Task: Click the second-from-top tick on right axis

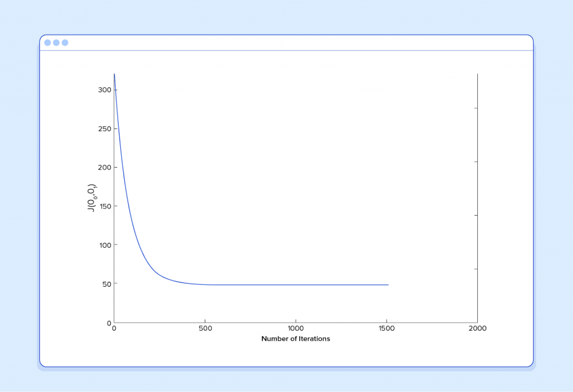Action: (476, 162)
